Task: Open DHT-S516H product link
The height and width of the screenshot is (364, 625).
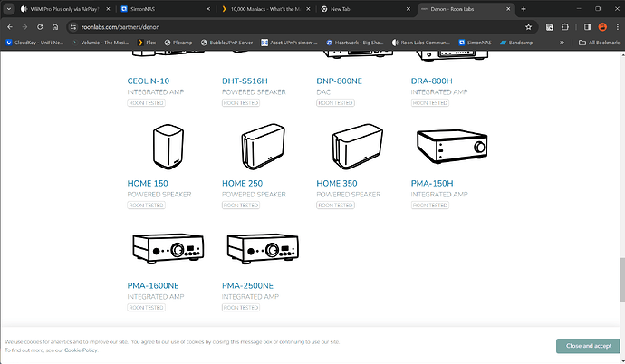Action: (245, 81)
